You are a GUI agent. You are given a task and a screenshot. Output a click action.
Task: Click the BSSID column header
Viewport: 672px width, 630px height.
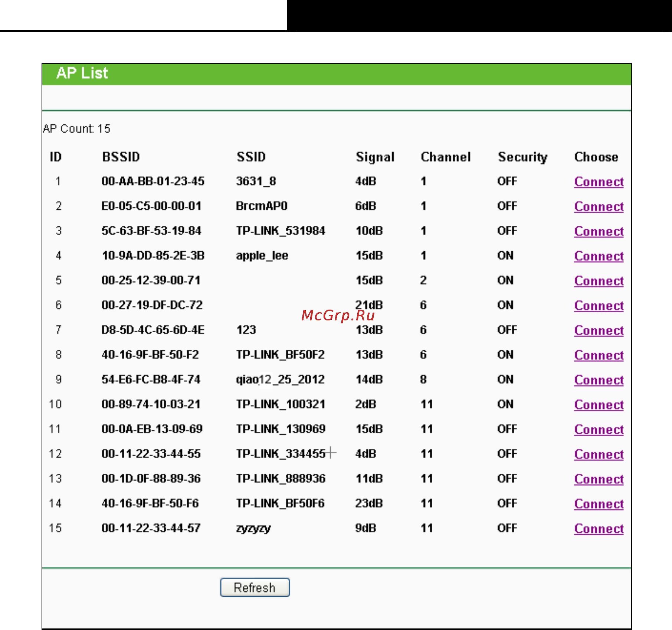click(121, 157)
